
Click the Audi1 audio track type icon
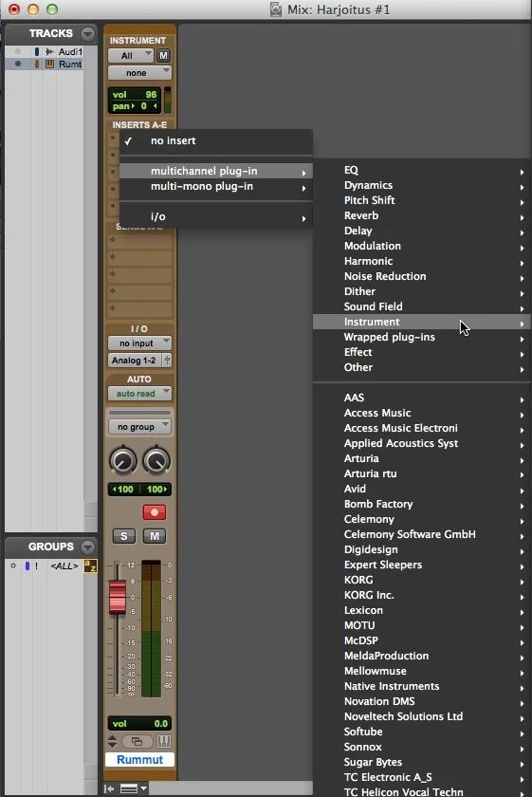[x=50, y=52]
